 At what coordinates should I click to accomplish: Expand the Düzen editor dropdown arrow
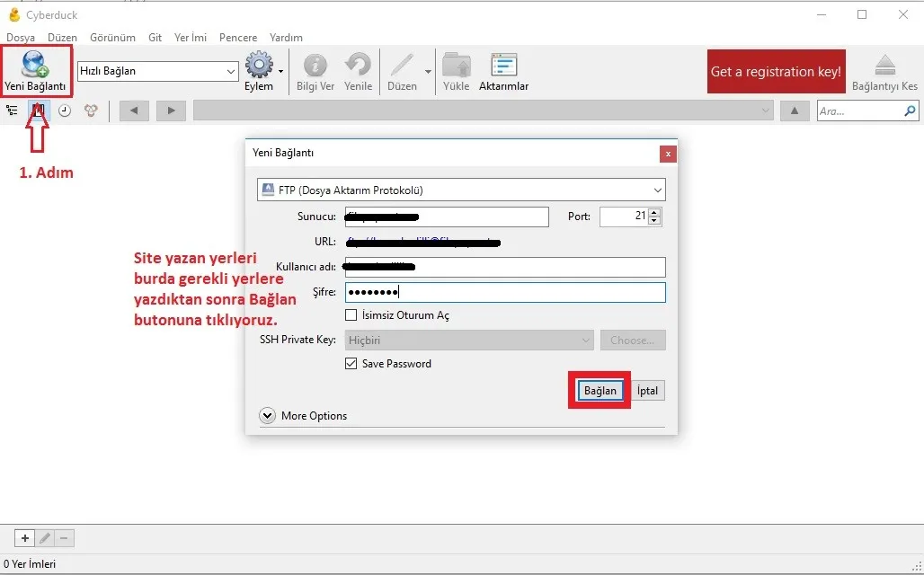(x=428, y=71)
